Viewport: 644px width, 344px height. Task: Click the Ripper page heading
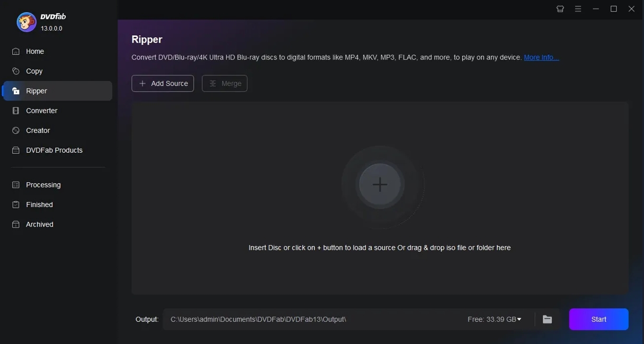click(147, 40)
